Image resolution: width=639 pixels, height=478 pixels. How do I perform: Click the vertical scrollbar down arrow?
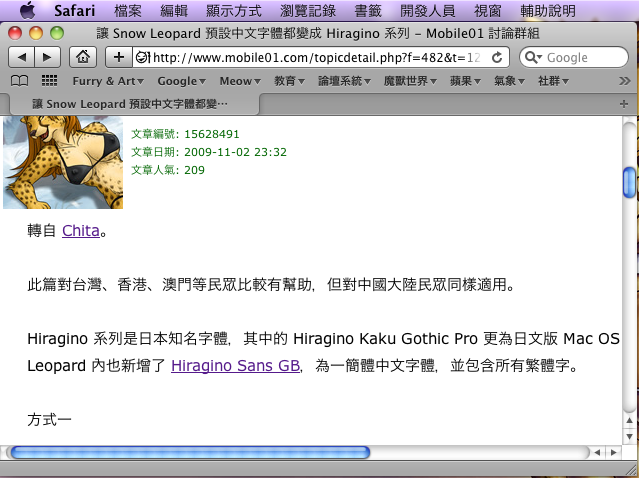[629, 436]
